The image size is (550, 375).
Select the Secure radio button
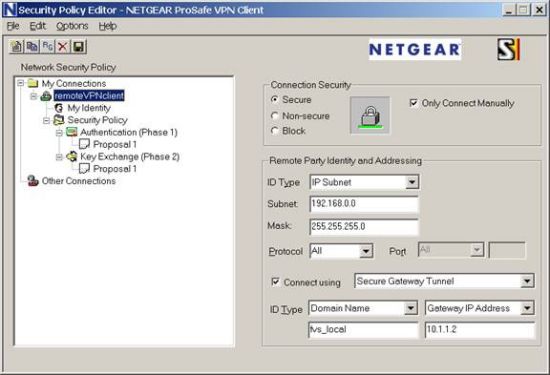click(275, 100)
